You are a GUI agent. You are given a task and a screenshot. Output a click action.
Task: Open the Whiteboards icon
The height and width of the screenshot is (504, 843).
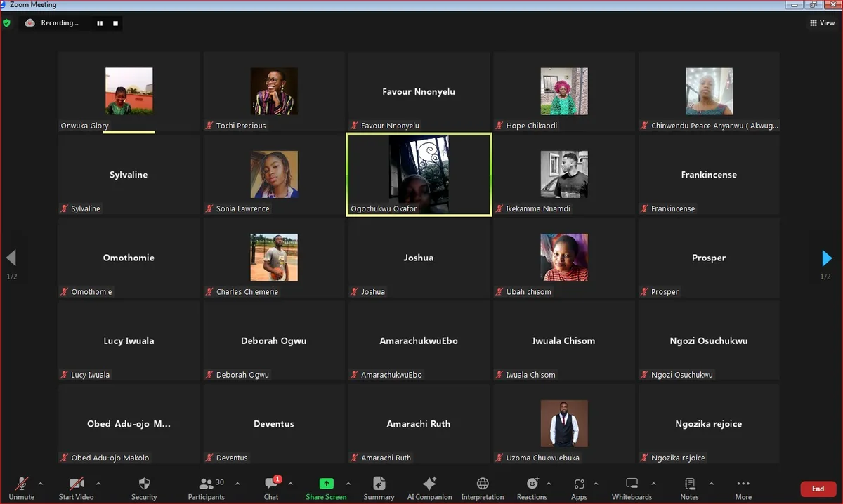(x=632, y=483)
